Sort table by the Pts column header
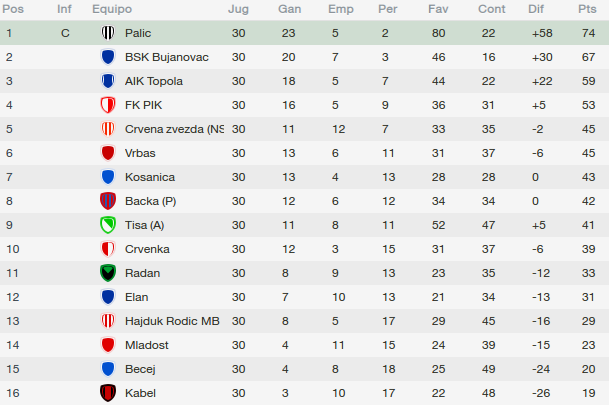This screenshot has width=609, height=405. point(587,9)
